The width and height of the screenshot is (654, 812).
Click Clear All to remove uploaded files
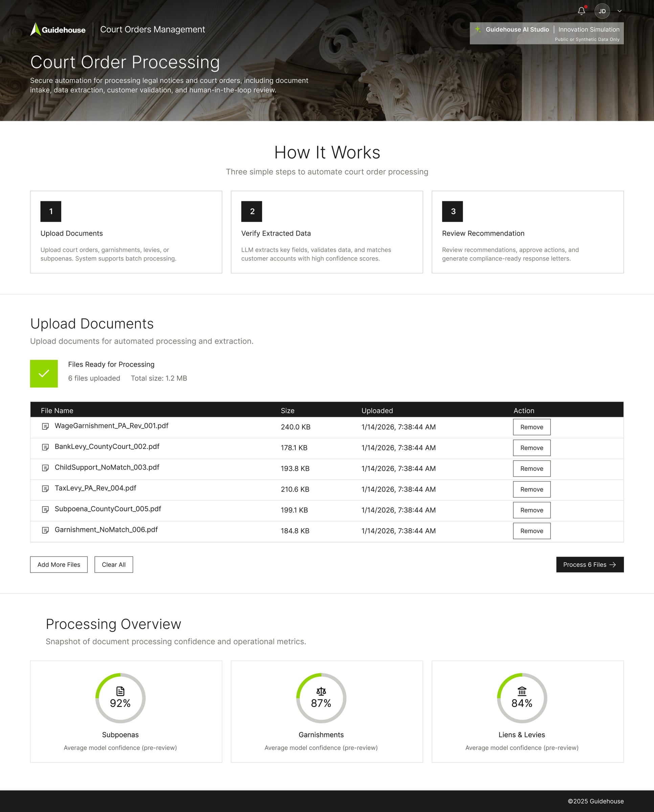tap(113, 565)
